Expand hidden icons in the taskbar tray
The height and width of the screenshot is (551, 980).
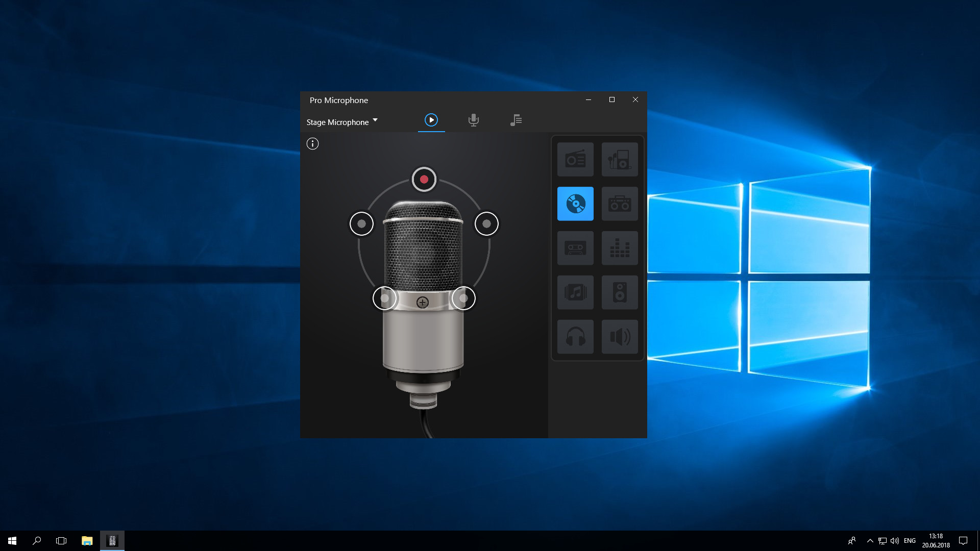pos(870,540)
